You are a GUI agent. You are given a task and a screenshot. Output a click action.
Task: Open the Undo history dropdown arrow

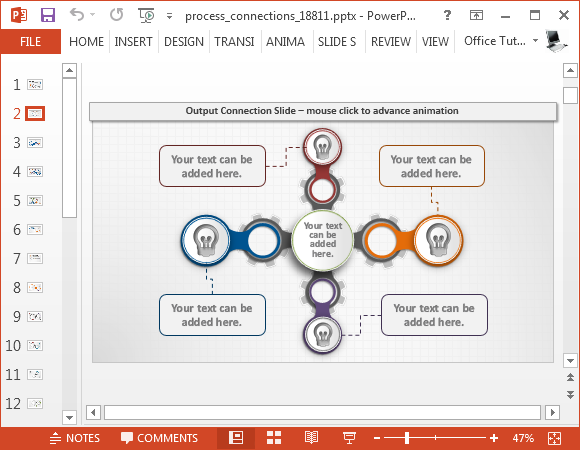point(92,15)
